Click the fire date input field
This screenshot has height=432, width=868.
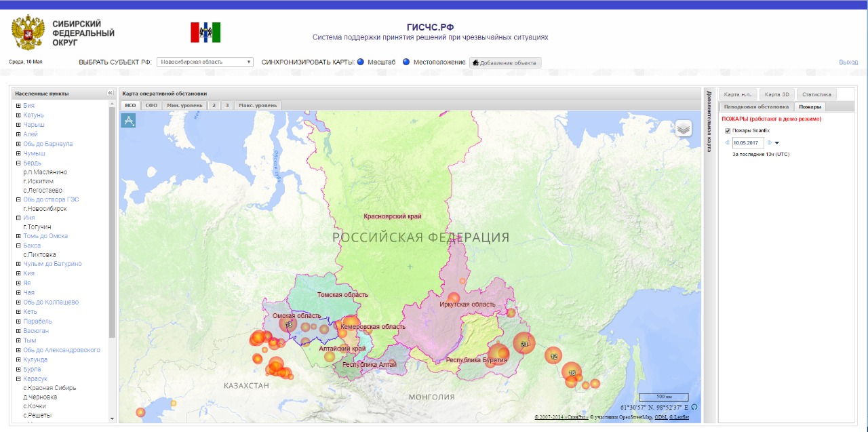click(747, 143)
